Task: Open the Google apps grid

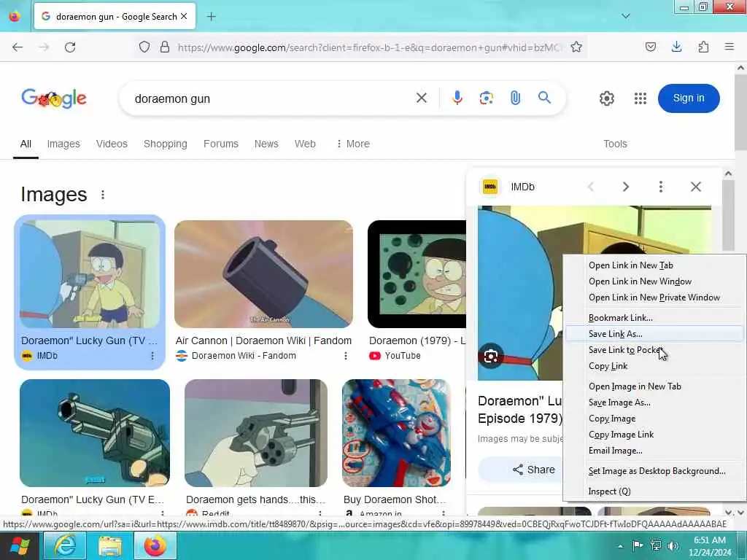Action: point(640,98)
